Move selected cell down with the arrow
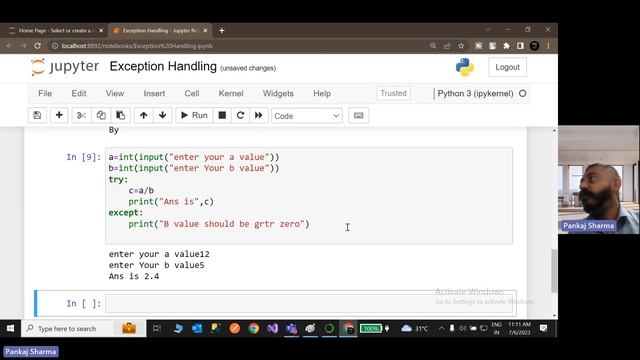 tap(162, 116)
